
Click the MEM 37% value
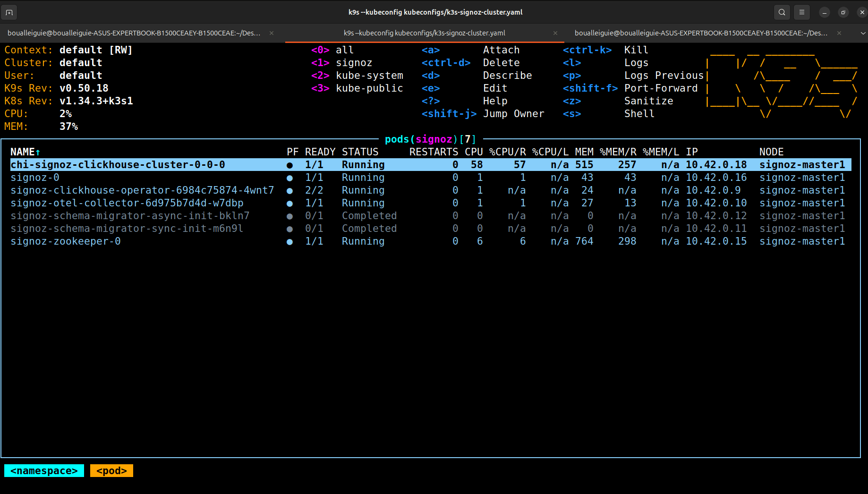click(68, 126)
